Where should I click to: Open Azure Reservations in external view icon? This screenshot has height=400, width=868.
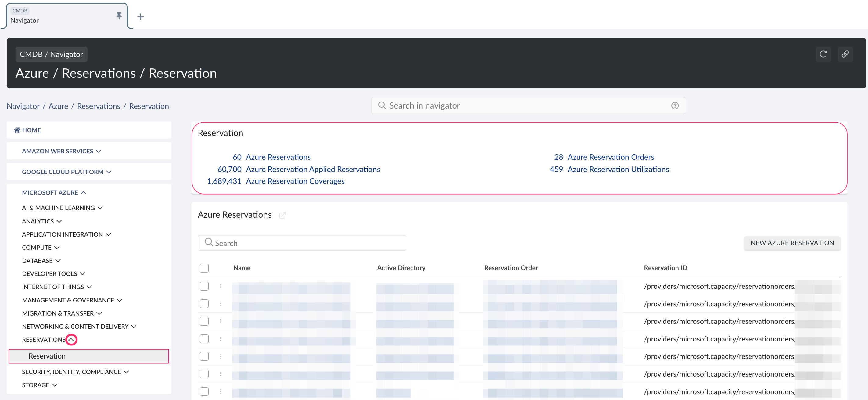283,215
